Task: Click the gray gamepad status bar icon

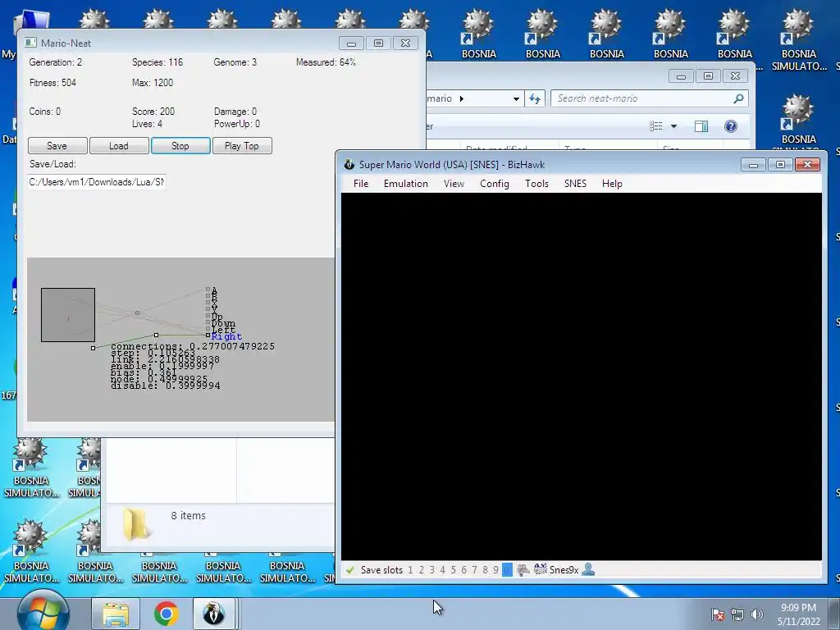Action: click(x=523, y=570)
